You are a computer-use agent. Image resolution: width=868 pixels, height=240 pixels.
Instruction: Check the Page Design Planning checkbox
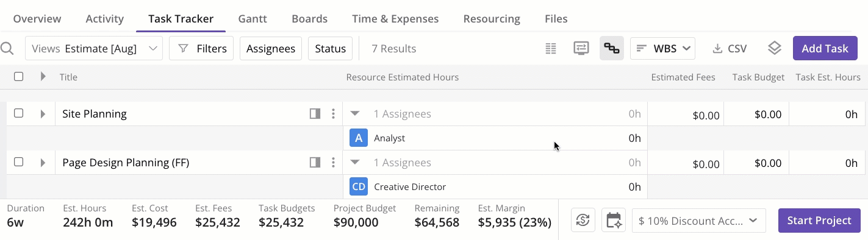click(x=19, y=162)
